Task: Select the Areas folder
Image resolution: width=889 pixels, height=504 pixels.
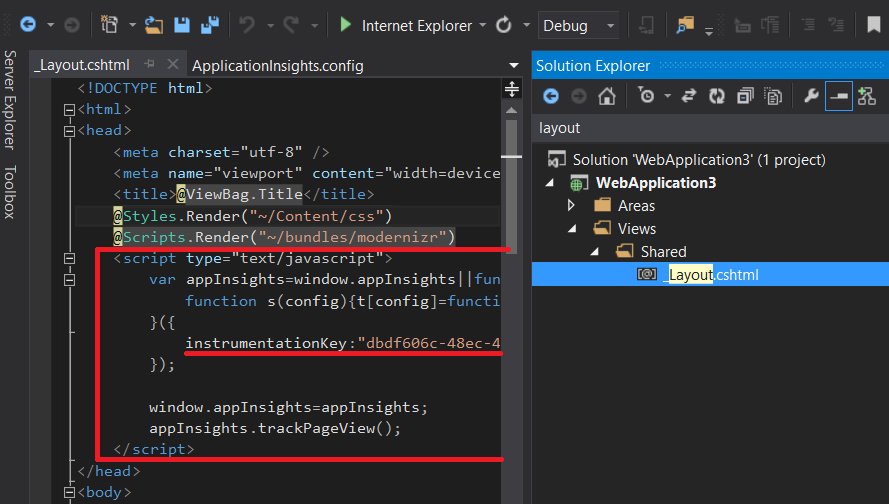Action: point(636,206)
